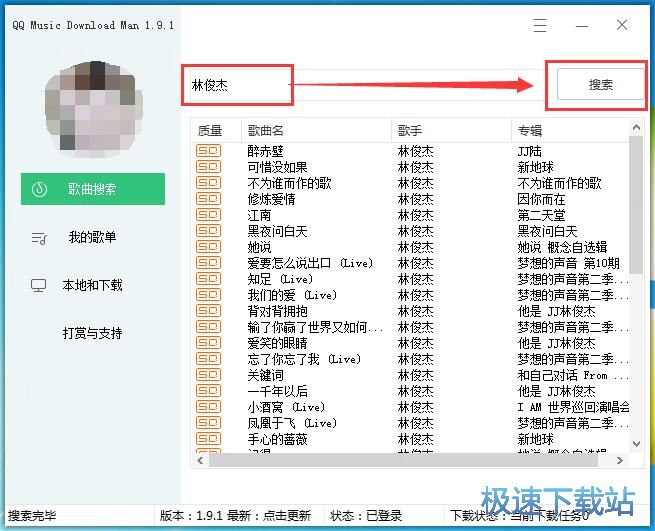This screenshot has height=531, width=655.
Task: Click the SQ quality icon for 背对背拥抱
Action: coord(208,311)
